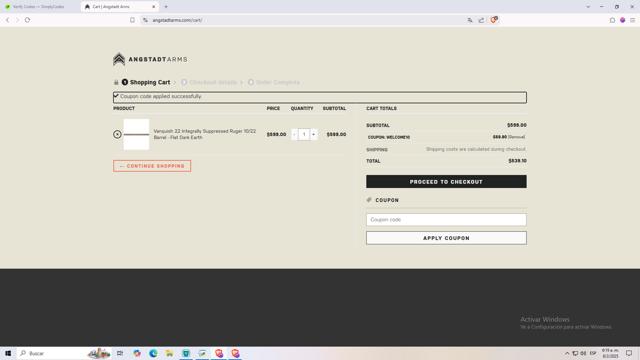This screenshot has width=640, height=360.
Task: Click the bookmark icon left of the address
Action: (x=132, y=20)
